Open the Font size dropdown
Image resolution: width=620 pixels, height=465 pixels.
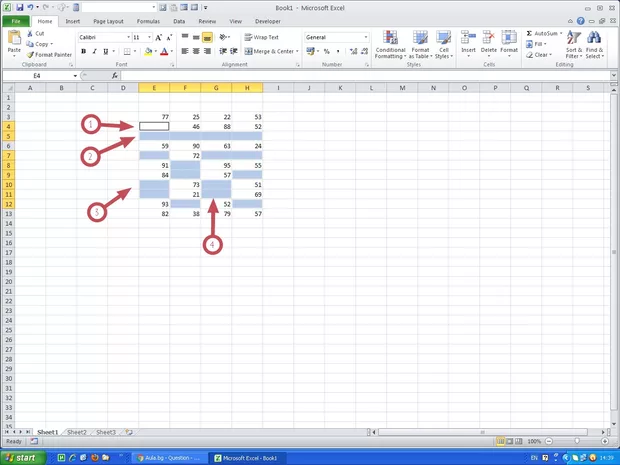(x=149, y=37)
